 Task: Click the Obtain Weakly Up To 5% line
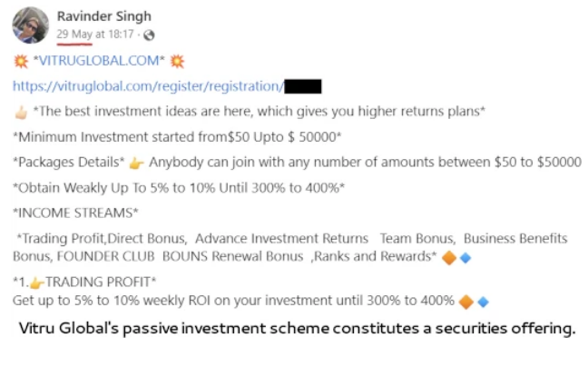click(180, 187)
